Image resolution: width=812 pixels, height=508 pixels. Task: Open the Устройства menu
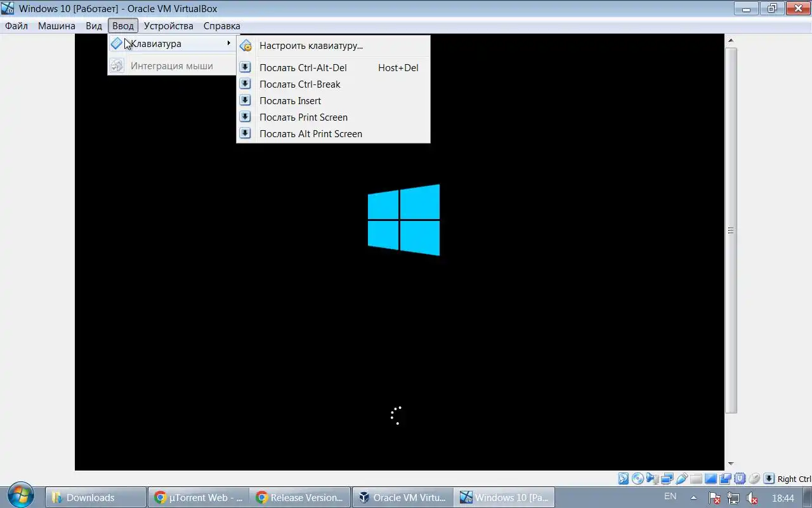[168, 26]
